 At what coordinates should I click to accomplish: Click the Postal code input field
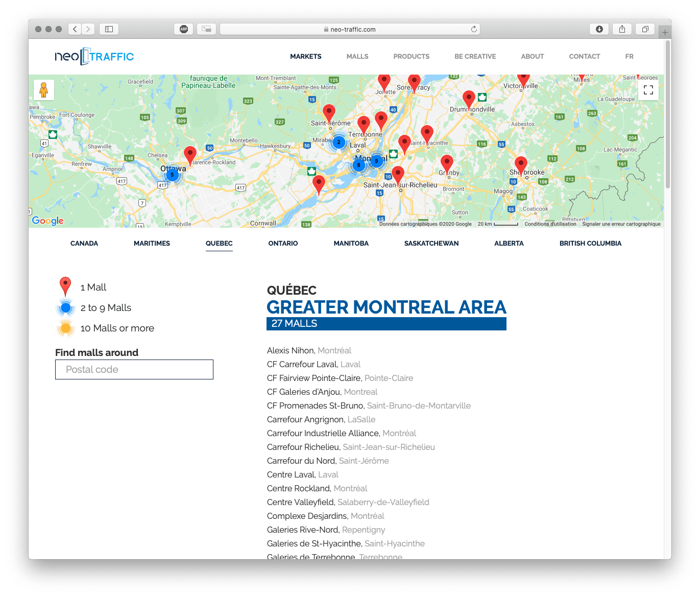(134, 370)
